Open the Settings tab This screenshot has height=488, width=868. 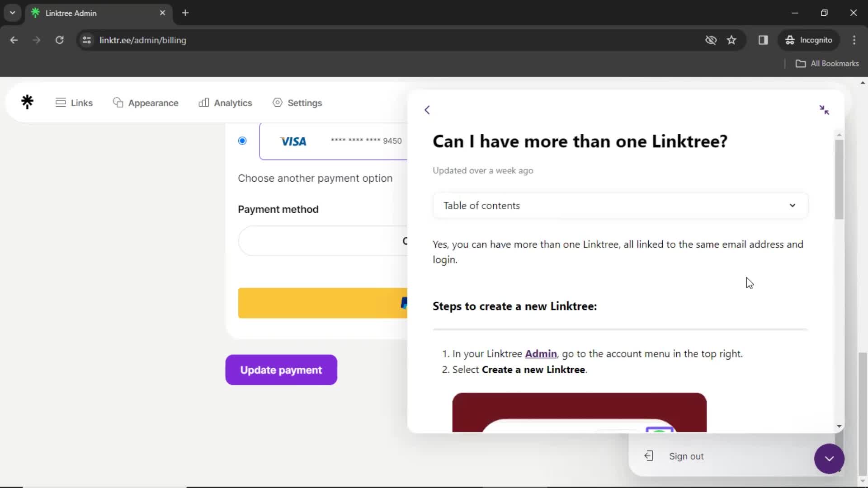coord(297,103)
